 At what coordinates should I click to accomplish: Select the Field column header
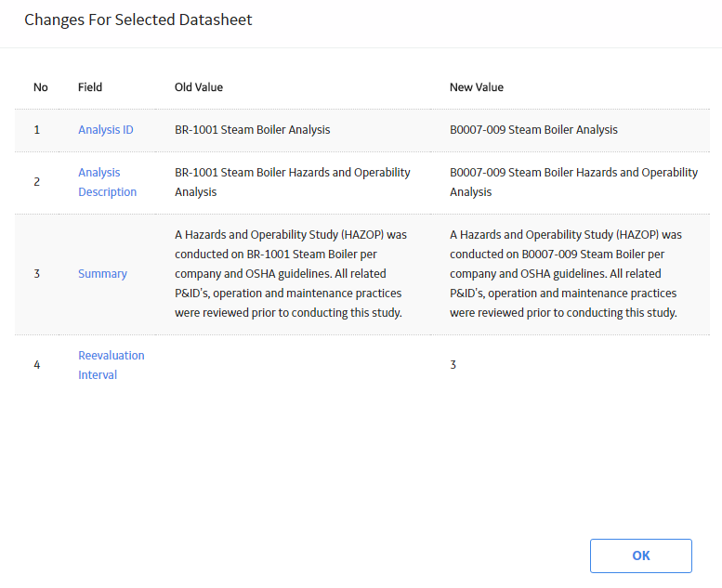click(90, 87)
